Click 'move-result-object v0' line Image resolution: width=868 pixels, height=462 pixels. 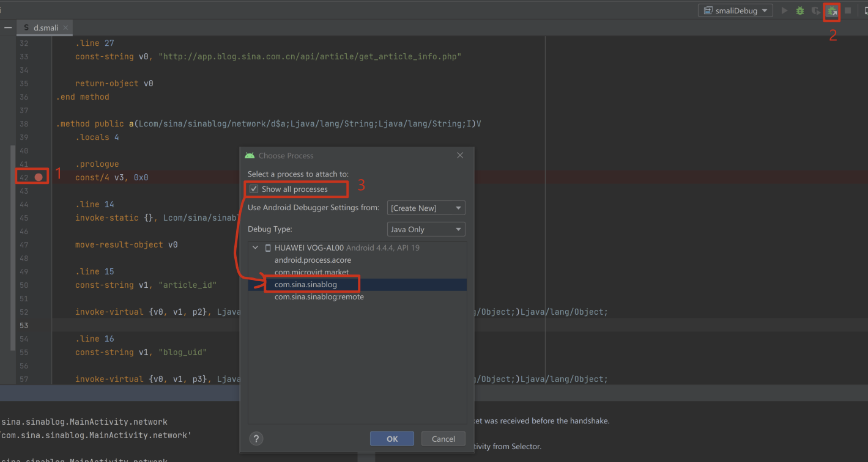pos(126,245)
